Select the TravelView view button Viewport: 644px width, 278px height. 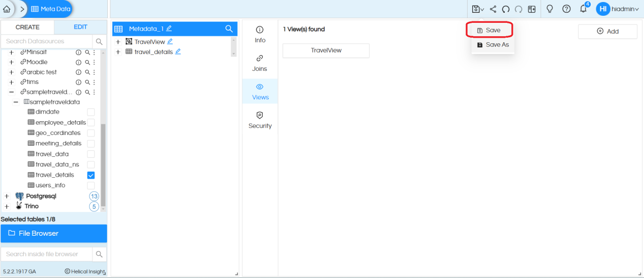[326, 50]
